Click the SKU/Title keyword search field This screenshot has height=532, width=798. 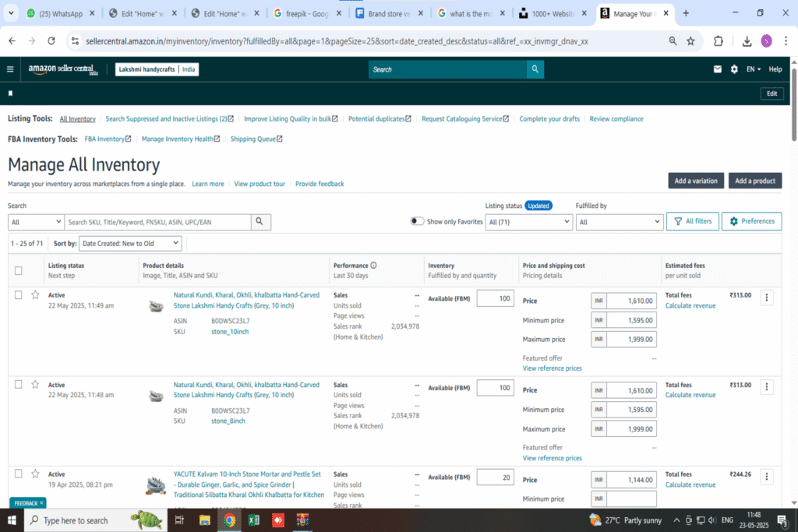pos(157,222)
